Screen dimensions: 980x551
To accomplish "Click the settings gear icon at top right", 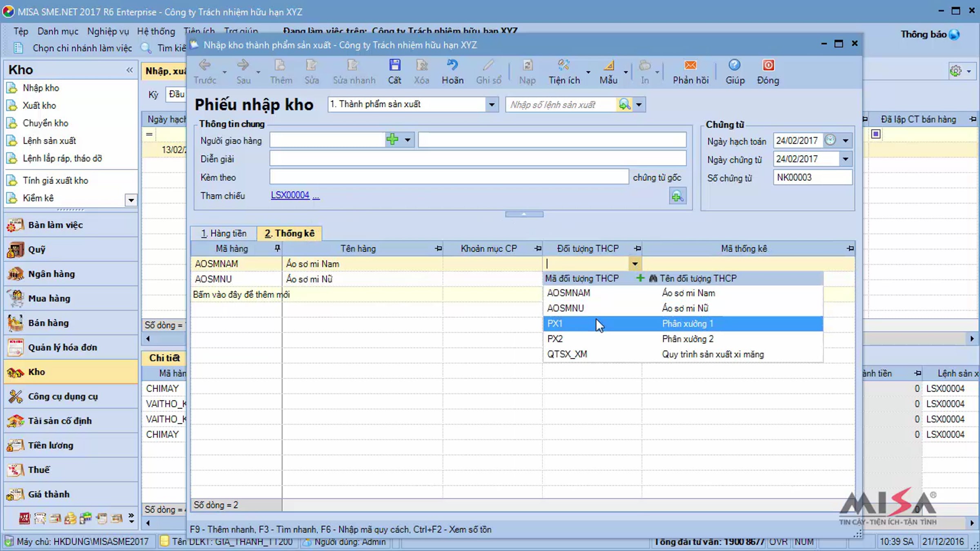I will click(x=955, y=71).
